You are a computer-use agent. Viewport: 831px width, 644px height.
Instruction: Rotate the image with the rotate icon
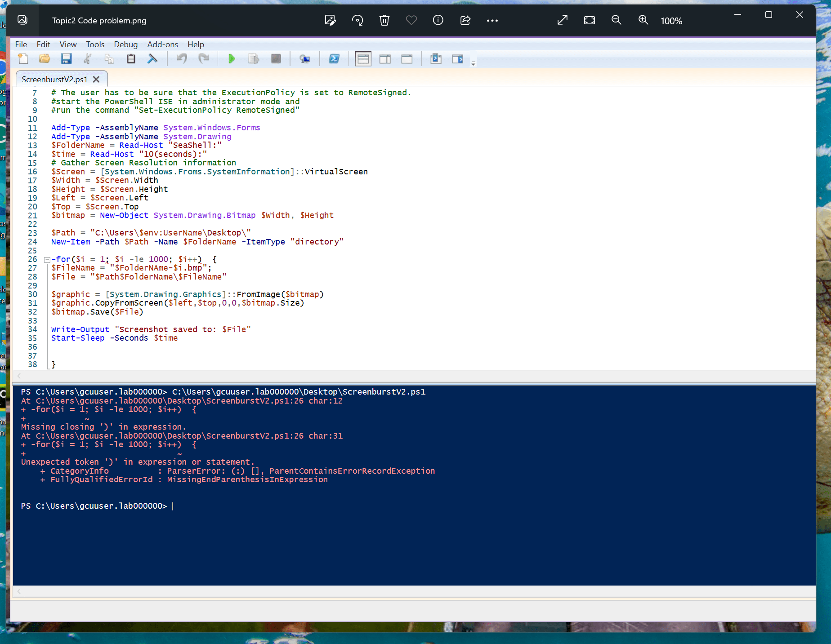(x=357, y=20)
